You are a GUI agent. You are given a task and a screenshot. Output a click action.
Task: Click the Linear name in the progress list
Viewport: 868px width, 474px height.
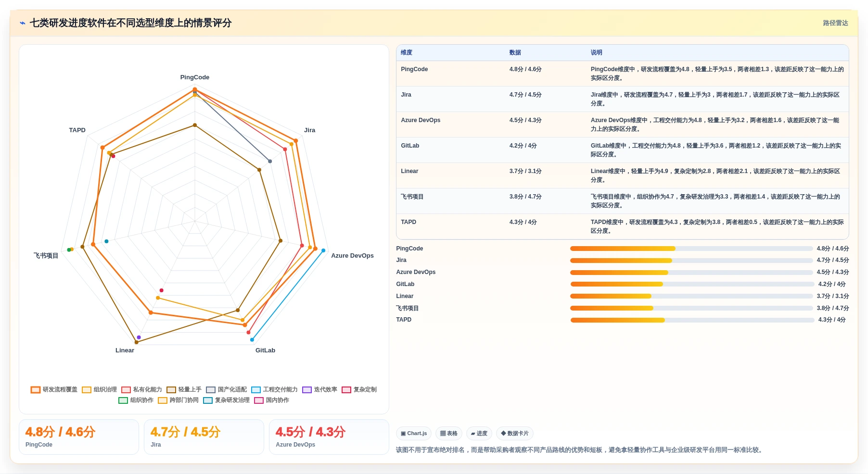(x=405, y=296)
